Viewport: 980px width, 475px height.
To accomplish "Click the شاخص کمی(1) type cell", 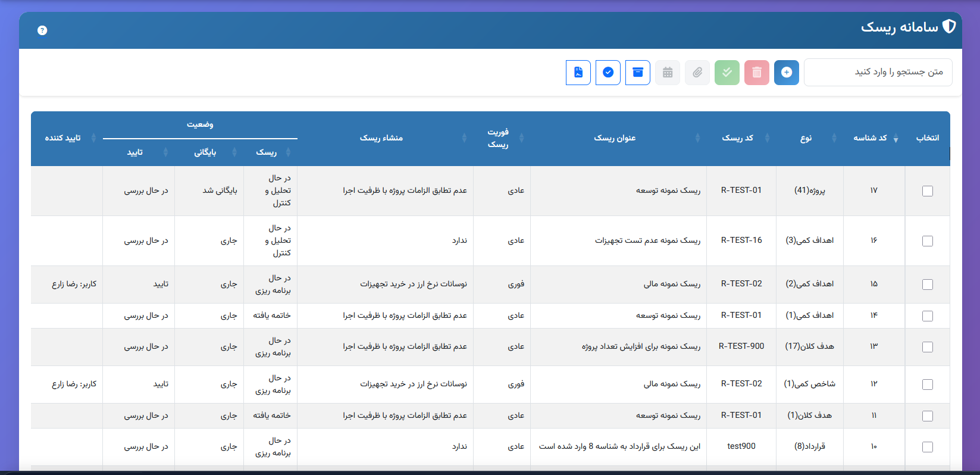I will 810,384.
